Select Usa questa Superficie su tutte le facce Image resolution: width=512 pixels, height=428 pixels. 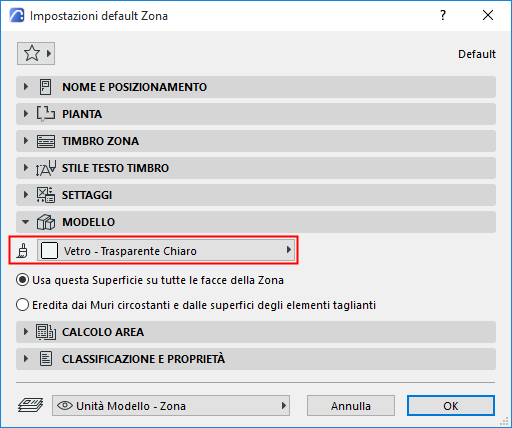[150, 280]
